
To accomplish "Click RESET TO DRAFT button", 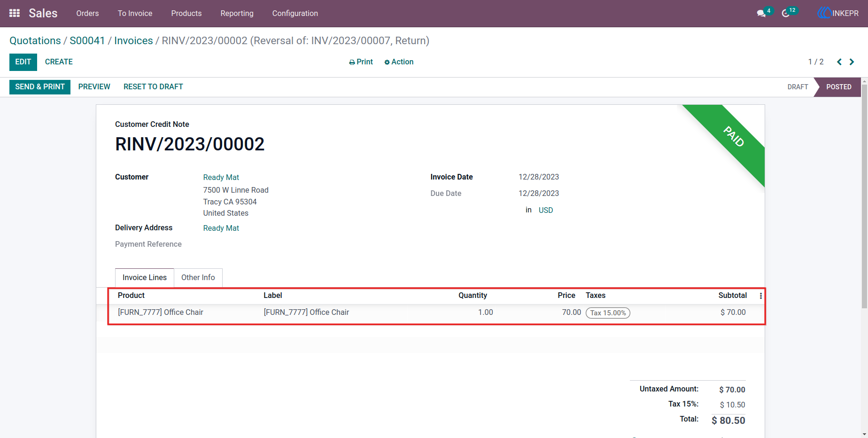I will pos(153,87).
